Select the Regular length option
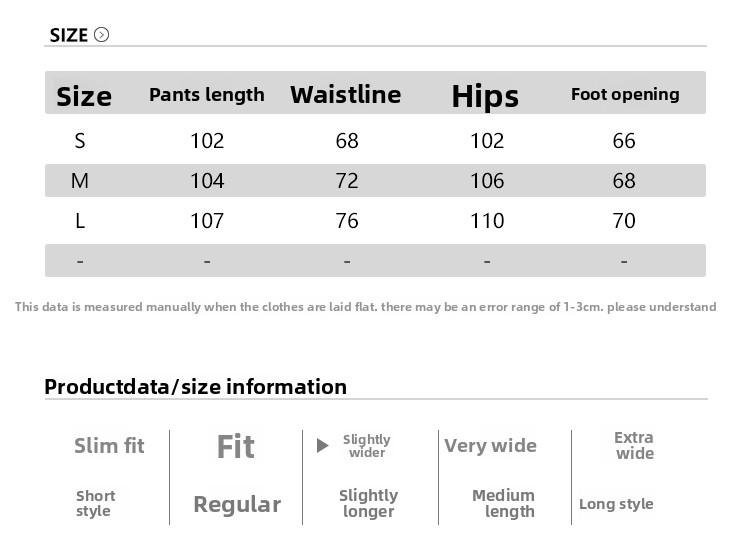 237,504
